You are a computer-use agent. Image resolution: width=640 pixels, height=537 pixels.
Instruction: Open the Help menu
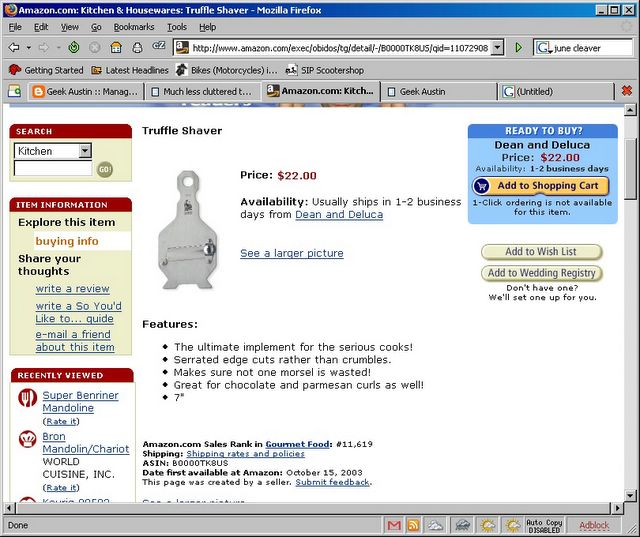click(x=208, y=27)
